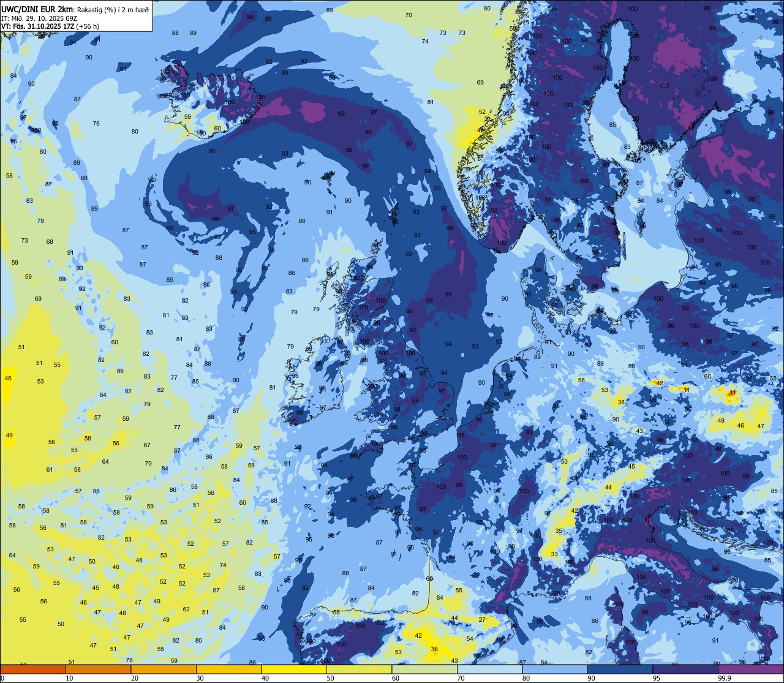The height and width of the screenshot is (683, 784).
Task: Click the legend swatch between 30 and 40
Action: (x=228, y=669)
